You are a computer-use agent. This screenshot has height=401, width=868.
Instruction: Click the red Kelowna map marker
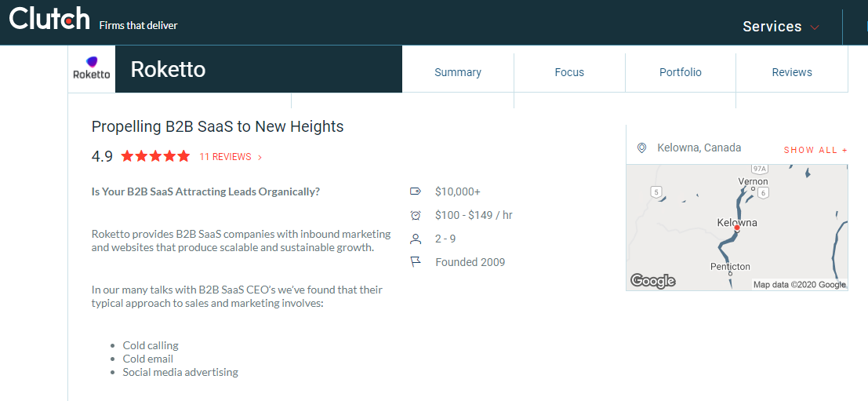[x=737, y=228]
